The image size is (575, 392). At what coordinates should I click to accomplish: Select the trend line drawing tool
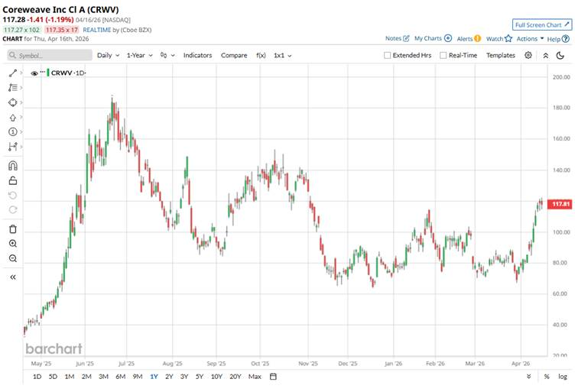[x=13, y=73]
